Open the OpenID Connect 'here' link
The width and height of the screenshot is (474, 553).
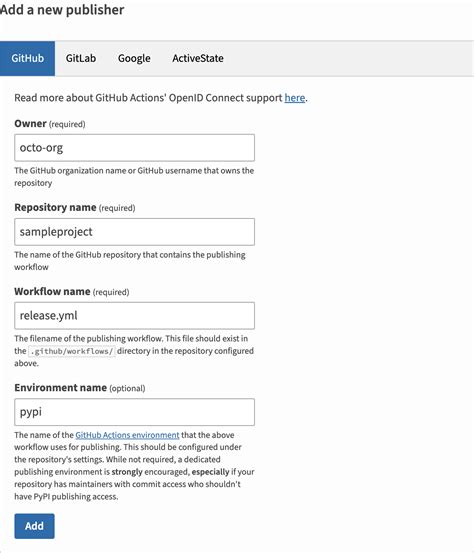(294, 98)
